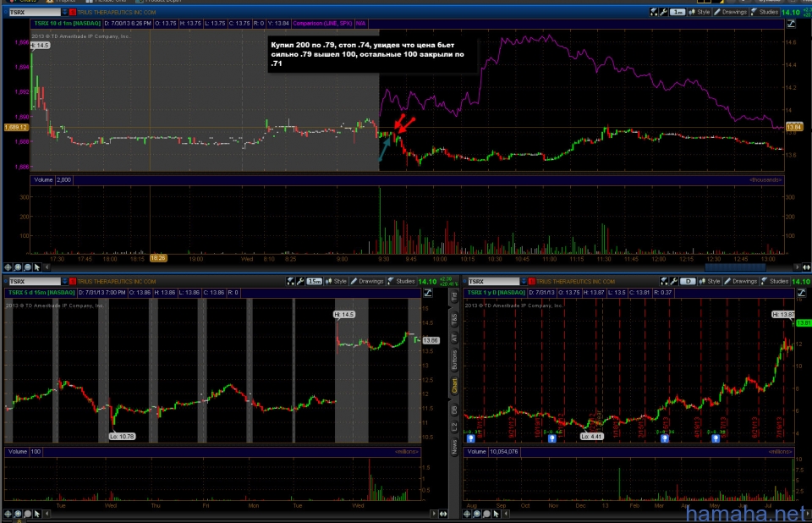This screenshot has height=523, width=812.
Task: Open Style menu in top 1m chart
Action: click(700, 12)
